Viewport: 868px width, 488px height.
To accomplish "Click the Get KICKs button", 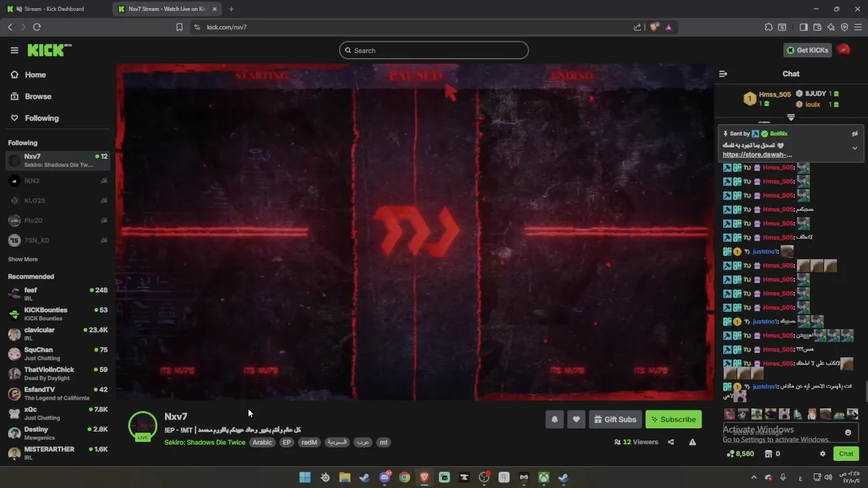I will coord(807,50).
